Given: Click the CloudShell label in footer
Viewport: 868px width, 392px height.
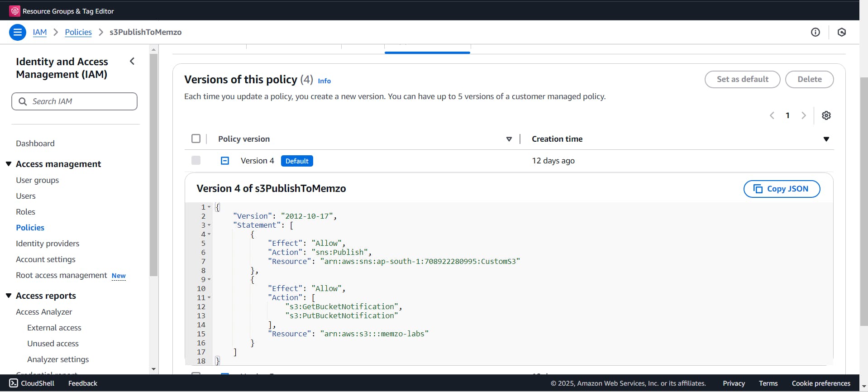Looking at the screenshot, I should (38, 383).
